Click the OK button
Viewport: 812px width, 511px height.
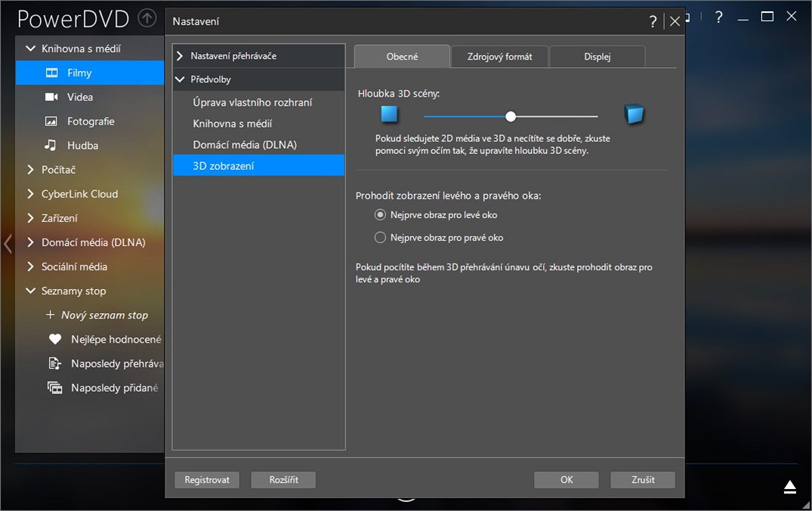(566, 480)
